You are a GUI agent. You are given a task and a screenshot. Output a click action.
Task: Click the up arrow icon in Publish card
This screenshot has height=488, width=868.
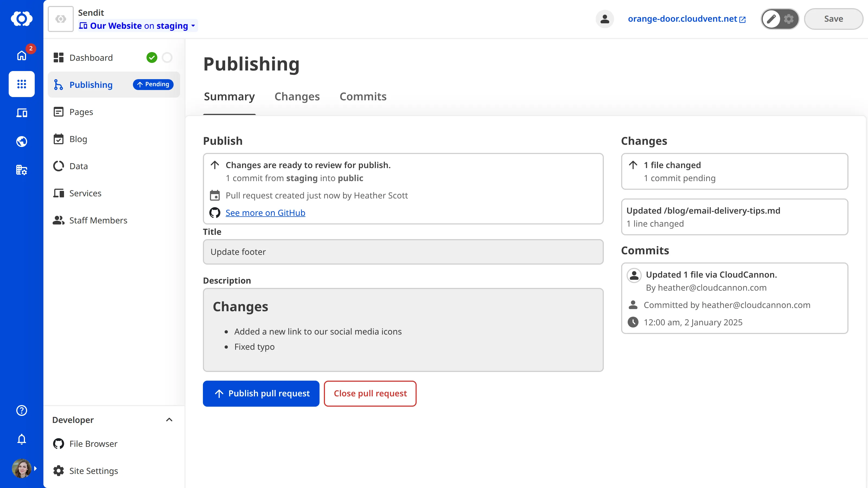pos(215,165)
